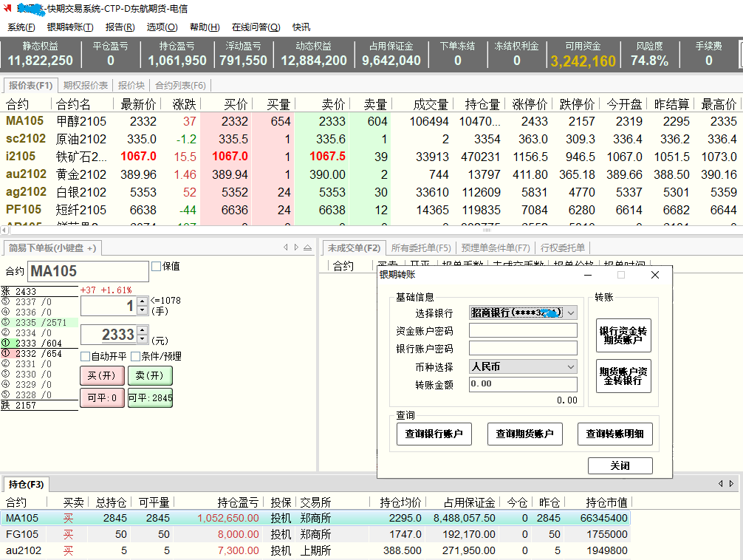
Task: Click the up arrow on the lot quantity spinner
Action: (x=141, y=301)
